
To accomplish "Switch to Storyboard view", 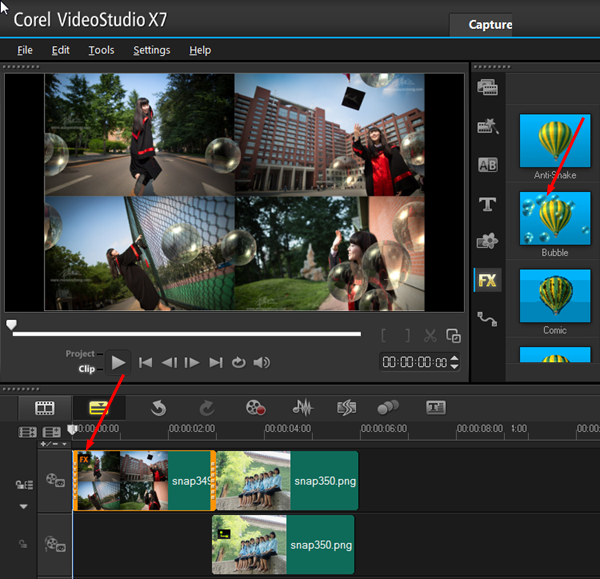I will click(x=44, y=408).
